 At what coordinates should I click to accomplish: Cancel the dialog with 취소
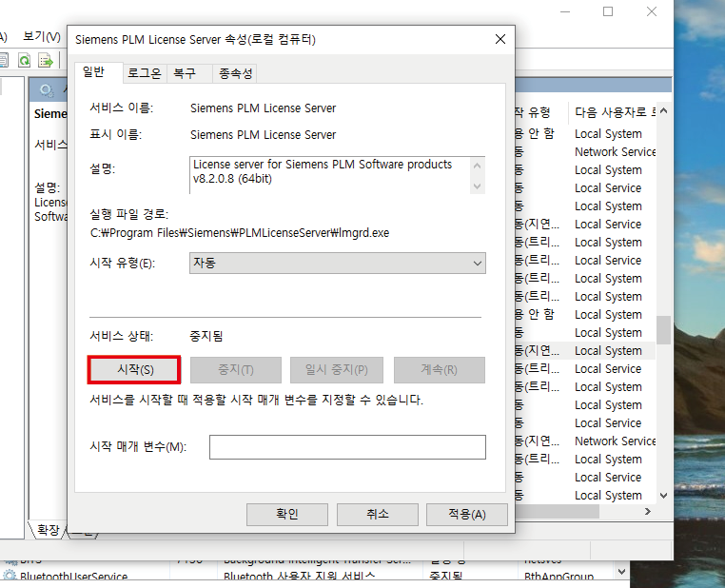[x=378, y=515]
